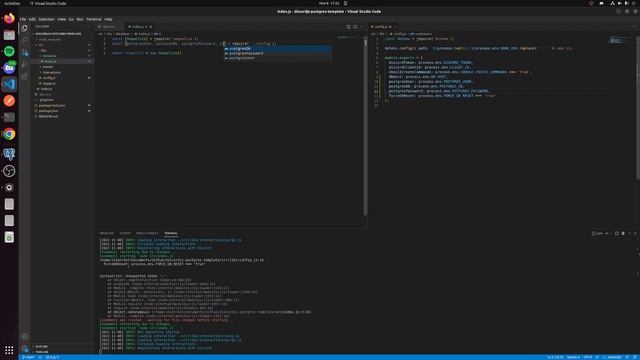This screenshot has width=640, height=360.
Task: Open config.js in the explorer tree
Action: [49, 78]
